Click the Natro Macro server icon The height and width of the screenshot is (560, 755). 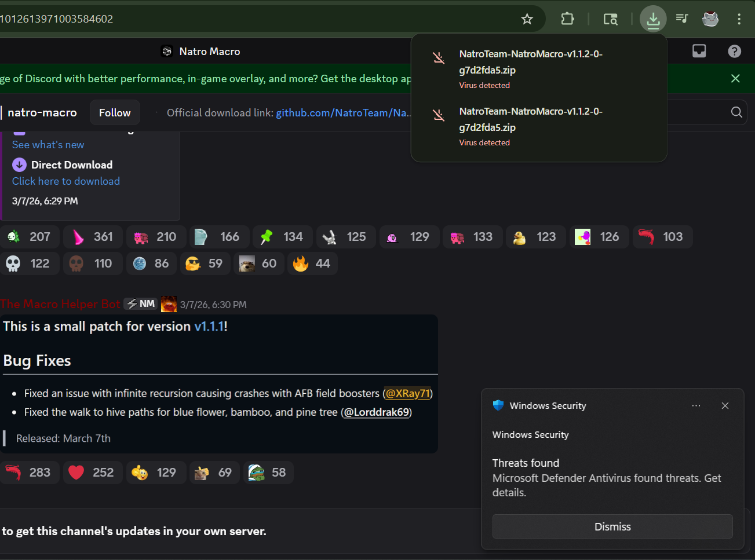pos(167,51)
